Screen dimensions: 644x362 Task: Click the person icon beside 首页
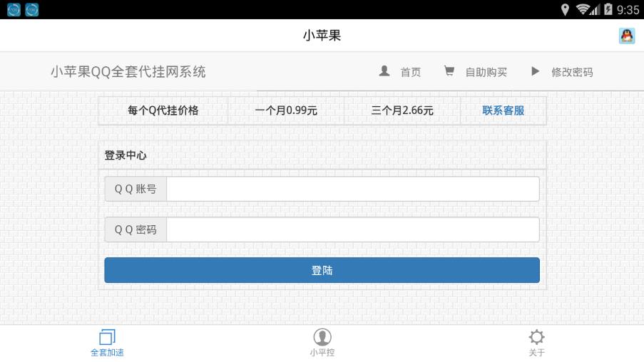click(x=384, y=71)
